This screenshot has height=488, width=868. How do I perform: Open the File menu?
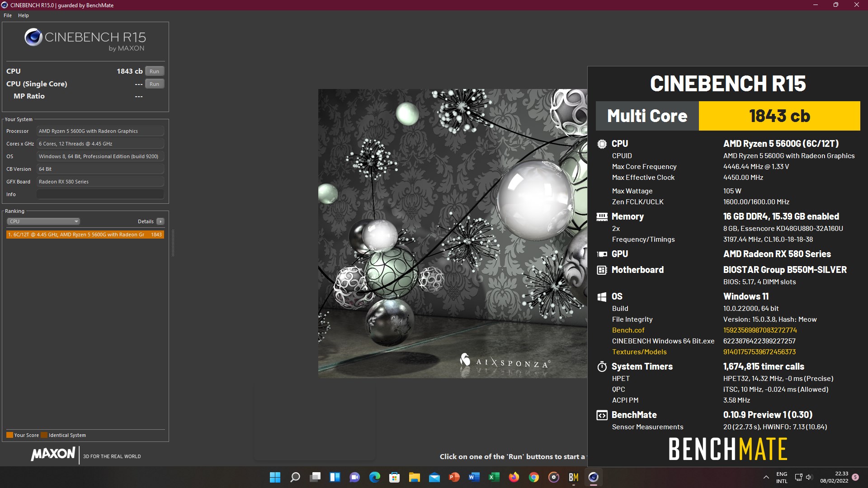click(8, 15)
